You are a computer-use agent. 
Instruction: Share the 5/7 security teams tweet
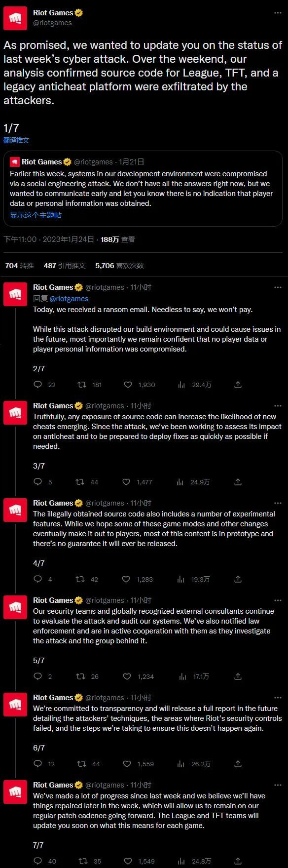click(238, 676)
